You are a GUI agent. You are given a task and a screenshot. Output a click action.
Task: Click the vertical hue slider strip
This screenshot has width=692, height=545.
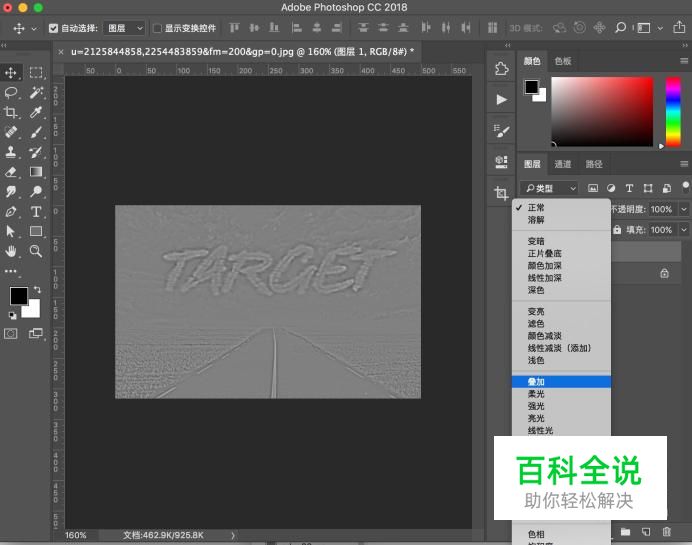coord(673,111)
